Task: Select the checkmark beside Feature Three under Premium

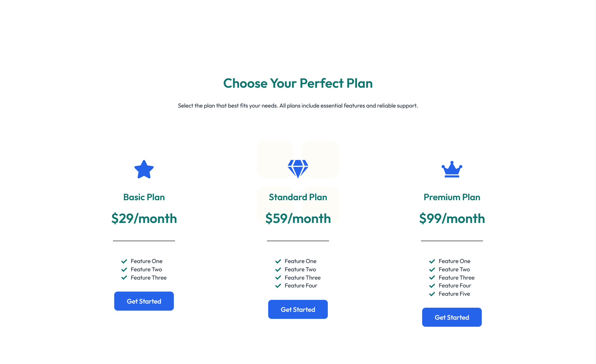Action: pyautogui.click(x=432, y=277)
